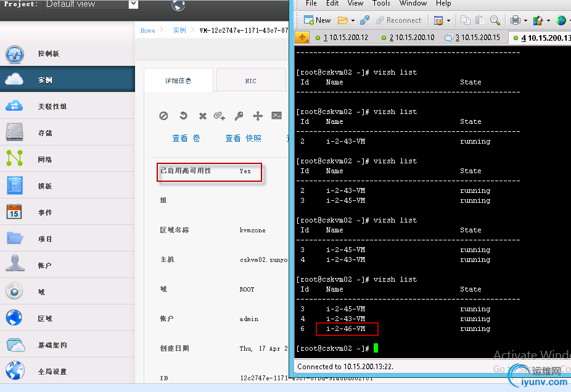Open the 区域 regions globe icon
Screen dimensions: 571x392
coord(15,317)
